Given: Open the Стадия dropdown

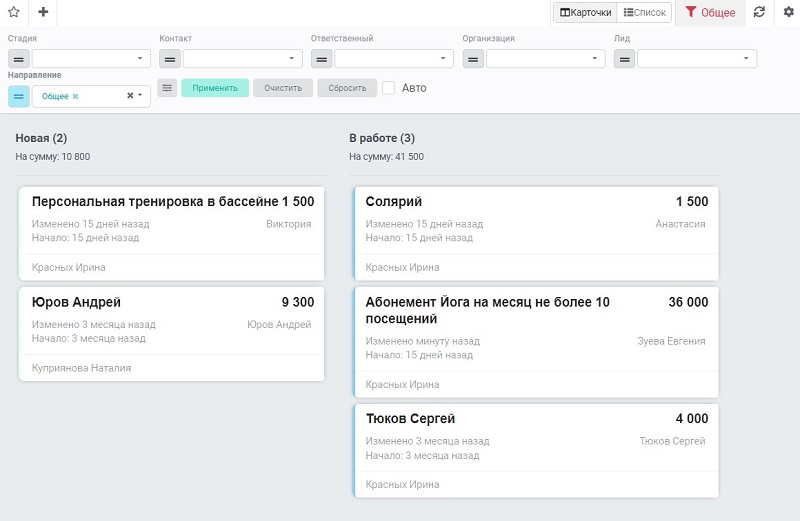Looking at the screenshot, I should (x=91, y=59).
